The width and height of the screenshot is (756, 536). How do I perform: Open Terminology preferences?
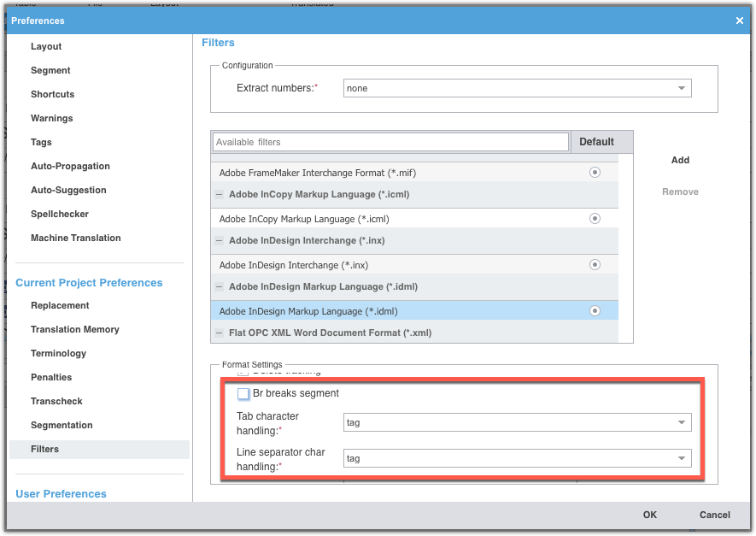58,353
